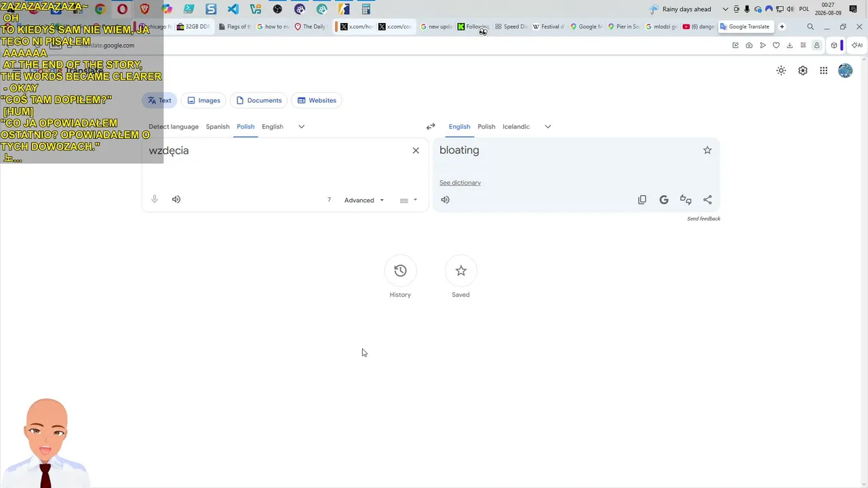
Task: Expand the source language list
Action: pos(302,127)
